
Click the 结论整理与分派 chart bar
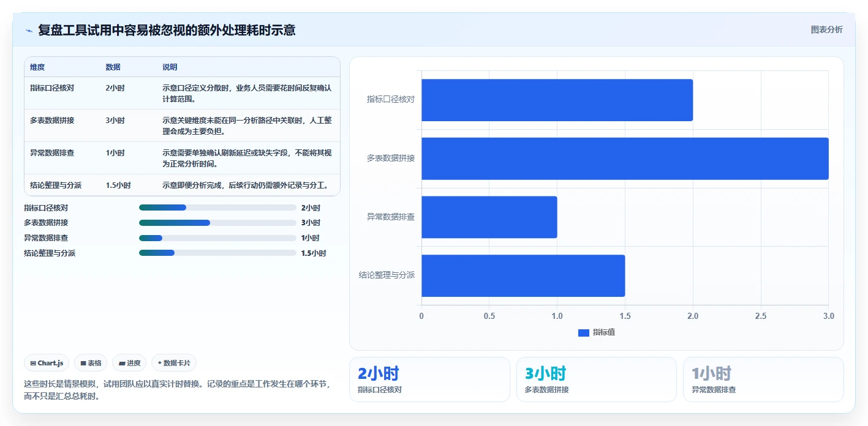(523, 275)
